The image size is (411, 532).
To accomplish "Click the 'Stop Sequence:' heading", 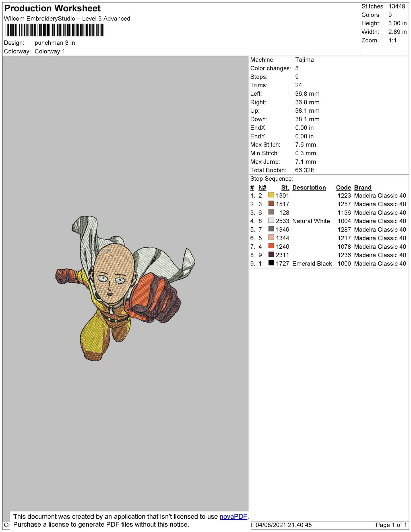I will point(272,179).
